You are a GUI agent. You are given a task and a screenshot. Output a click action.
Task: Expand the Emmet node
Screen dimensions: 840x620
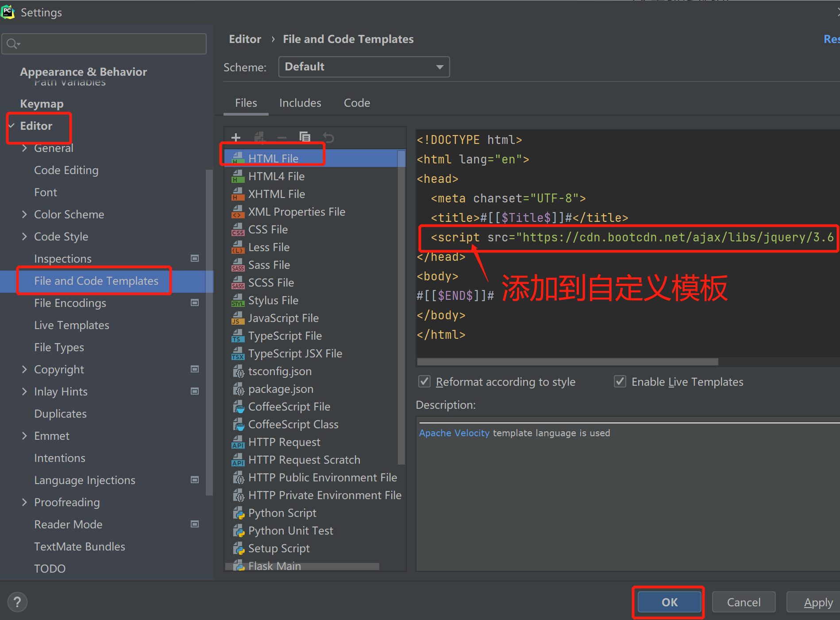click(24, 436)
